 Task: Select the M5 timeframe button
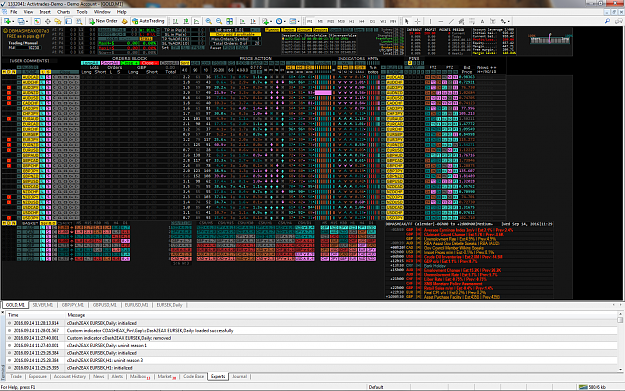(x=320, y=21)
